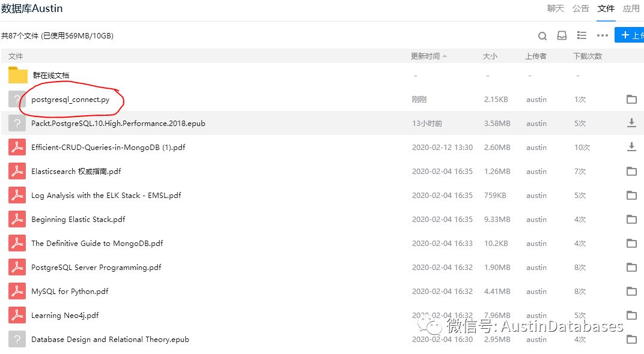Click file icon of Database Design epub
Viewport: 644px width, 354px height.
(17, 339)
